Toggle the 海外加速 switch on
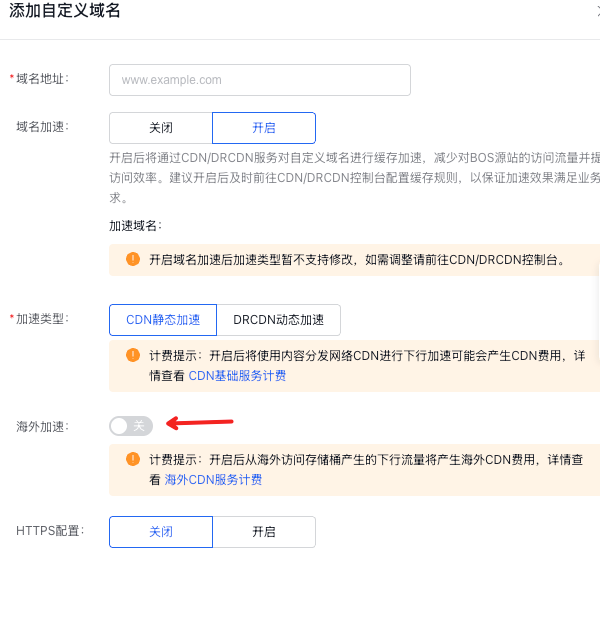This screenshot has height=634, width=600. [x=131, y=426]
